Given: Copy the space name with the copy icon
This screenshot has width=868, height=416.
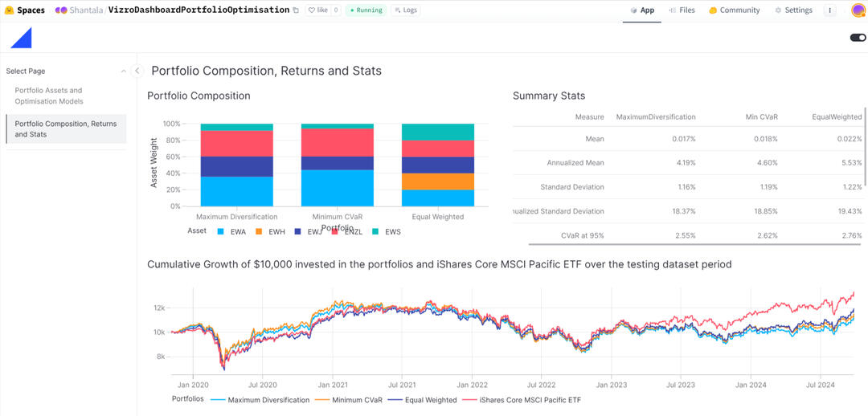Looking at the screenshot, I should [296, 10].
